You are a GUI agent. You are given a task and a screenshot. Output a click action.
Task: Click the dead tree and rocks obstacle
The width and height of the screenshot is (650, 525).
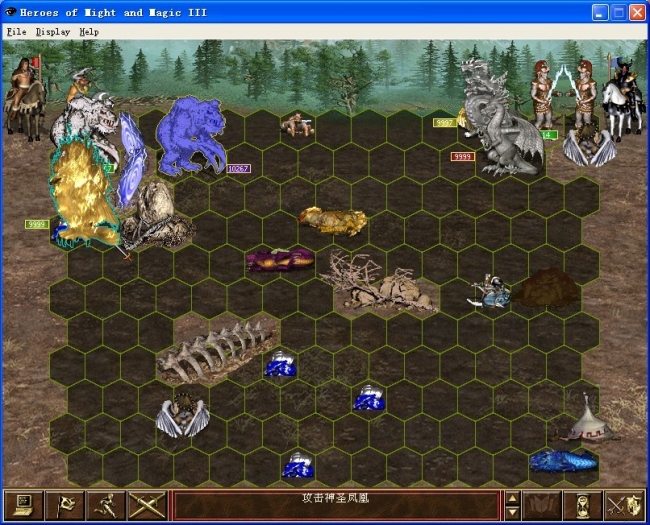pos(379,282)
